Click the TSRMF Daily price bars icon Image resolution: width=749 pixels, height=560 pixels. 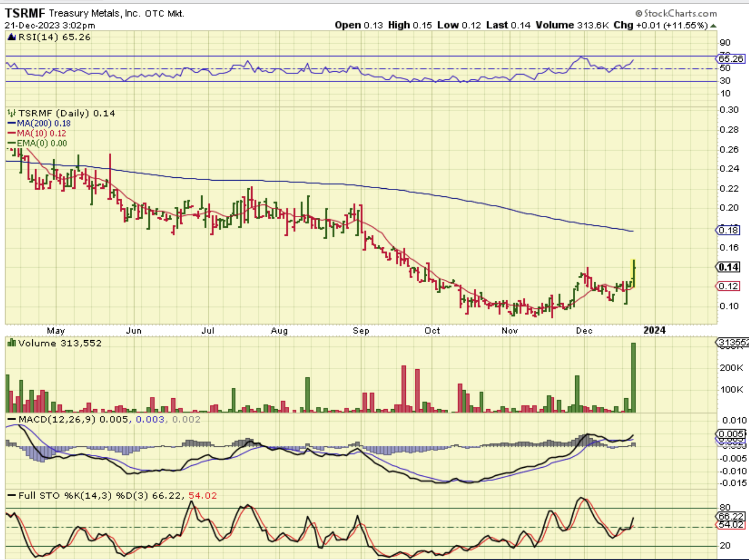[x=11, y=113]
